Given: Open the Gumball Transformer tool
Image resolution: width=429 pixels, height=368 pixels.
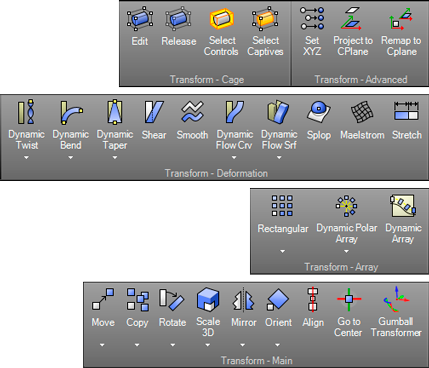Looking at the screenshot, I should [396, 299].
